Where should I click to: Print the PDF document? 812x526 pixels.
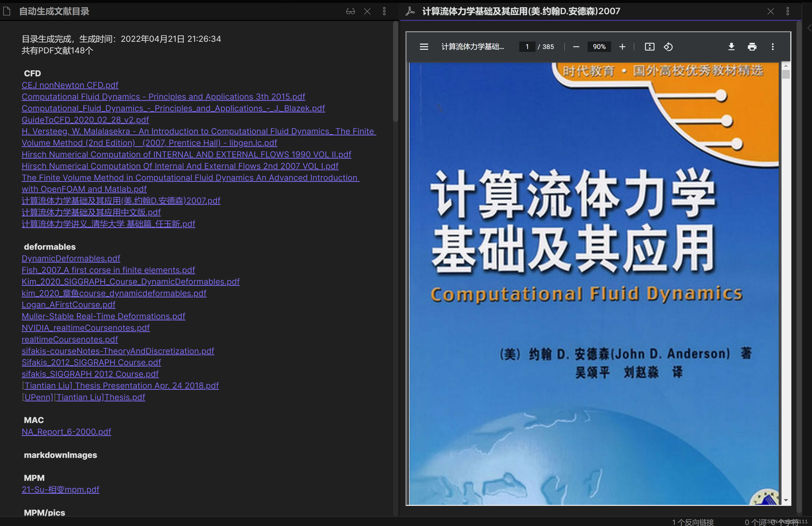pos(752,47)
